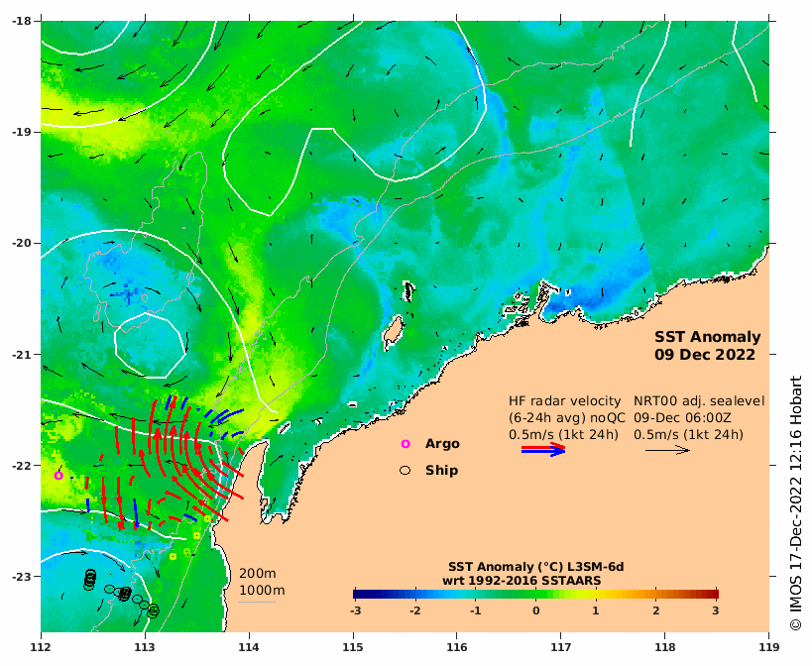Click the '09 Dec 2022' date label
812x666 pixels.
(705, 355)
